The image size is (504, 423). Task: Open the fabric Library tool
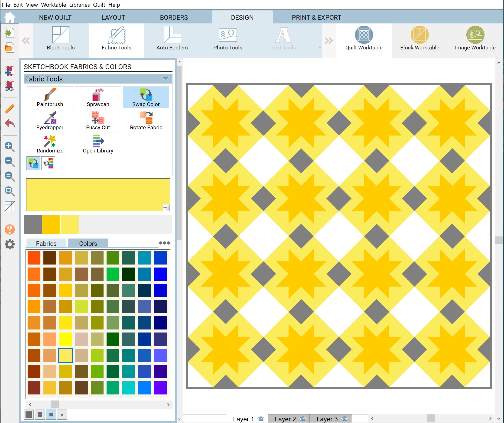(98, 143)
